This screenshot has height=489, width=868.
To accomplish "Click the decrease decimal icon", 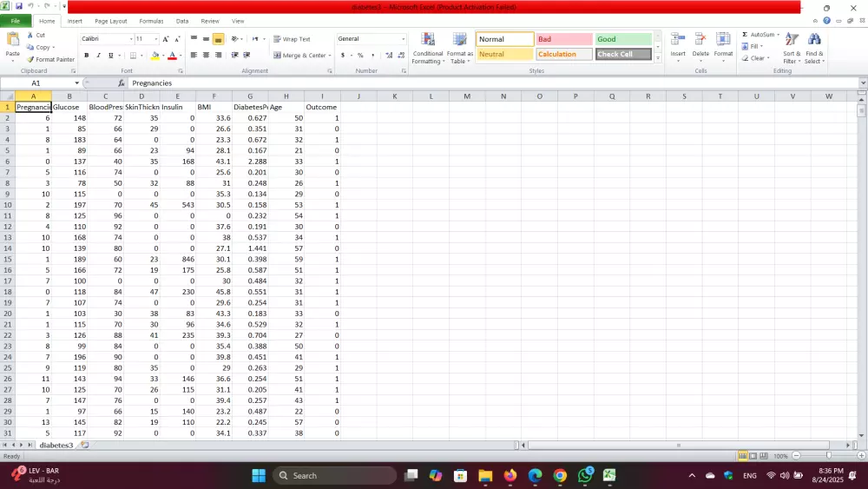I will click(x=401, y=56).
